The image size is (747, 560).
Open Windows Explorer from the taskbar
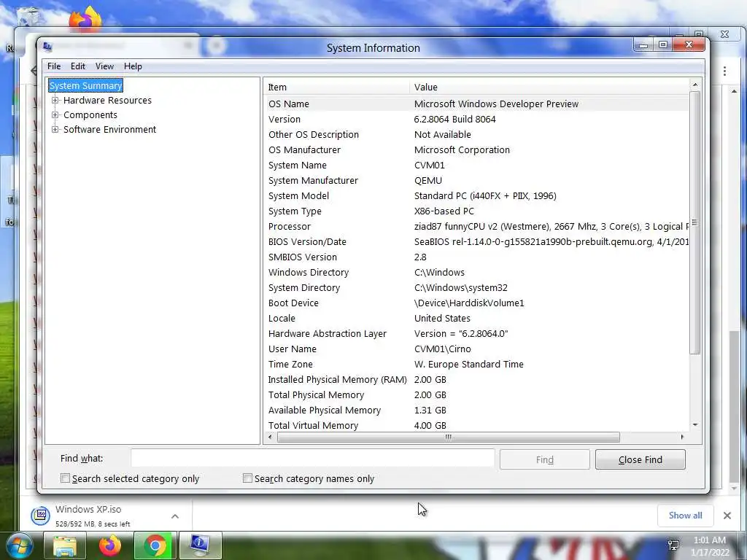pos(65,545)
